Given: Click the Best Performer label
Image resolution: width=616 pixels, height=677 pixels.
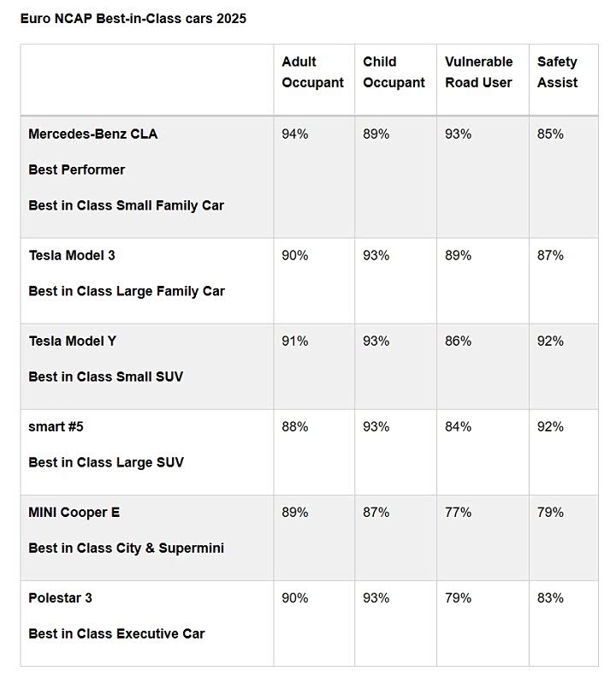Looking at the screenshot, I should (76, 169).
